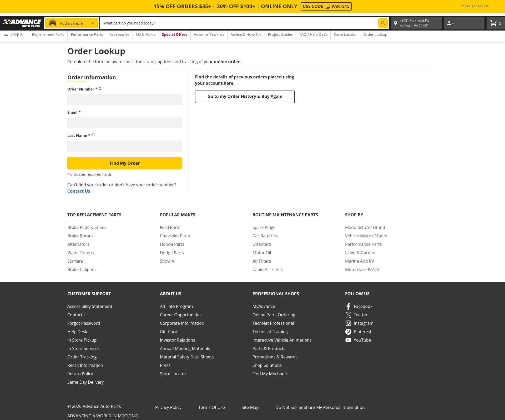Expand the Add a vehicle dropdown
The image size is (505, 420).
coord(93,23)
